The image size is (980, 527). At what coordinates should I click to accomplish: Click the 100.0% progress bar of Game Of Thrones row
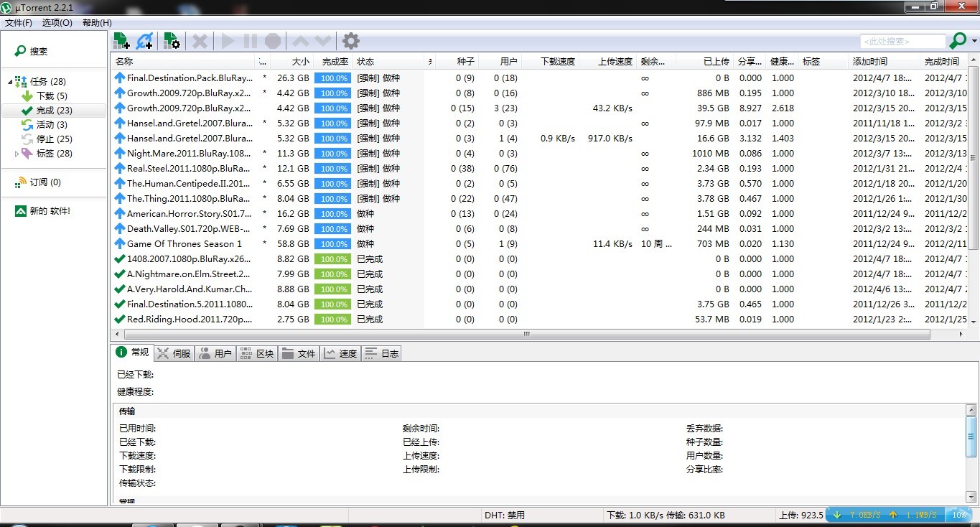tap(333, 244)
